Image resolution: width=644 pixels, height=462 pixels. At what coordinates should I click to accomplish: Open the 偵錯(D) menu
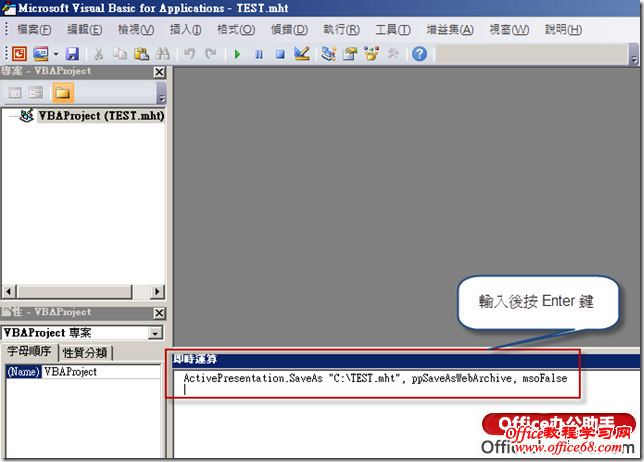point(289,30)
